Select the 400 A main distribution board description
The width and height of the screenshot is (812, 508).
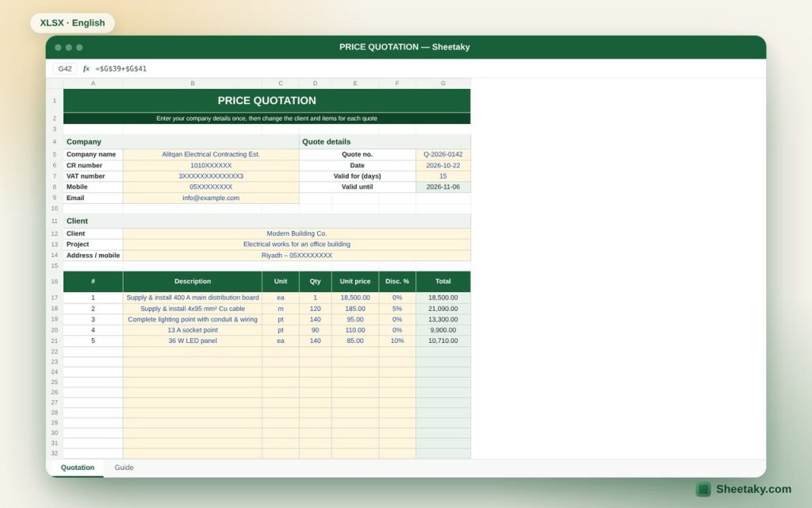[193, 298]
